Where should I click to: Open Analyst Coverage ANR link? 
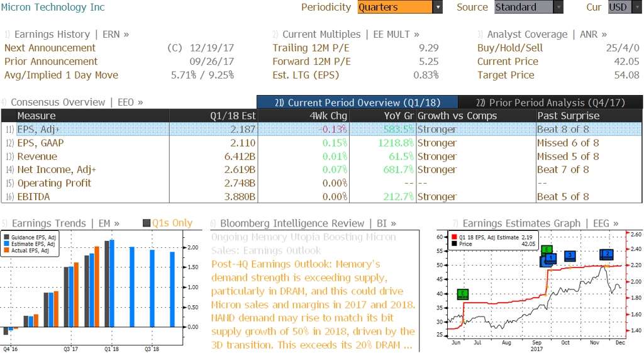(x=547, y=34)
